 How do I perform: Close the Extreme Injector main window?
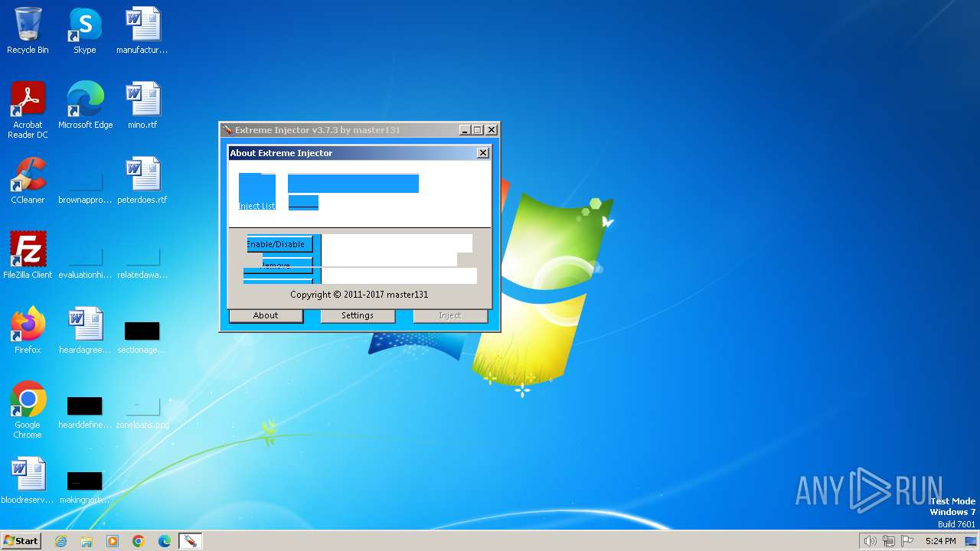pyautogui.click(x=492, y=130)
